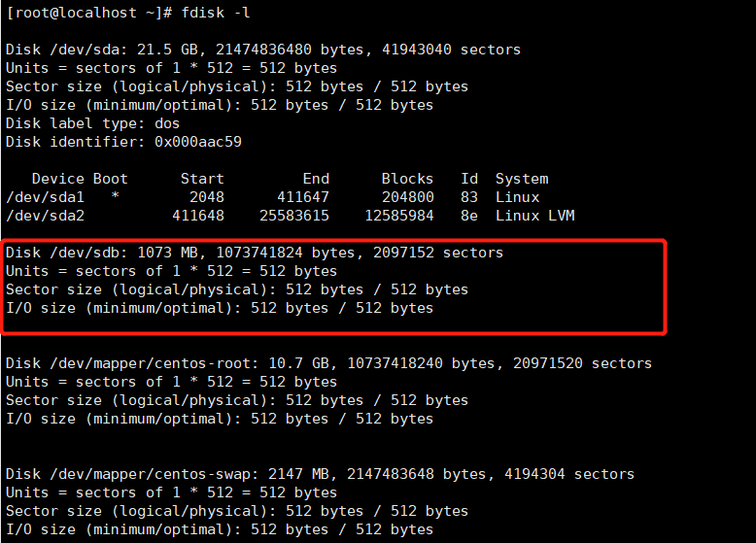Click 'Disk label type: dos' line
The image size is (756, 543).
[92, 123]
